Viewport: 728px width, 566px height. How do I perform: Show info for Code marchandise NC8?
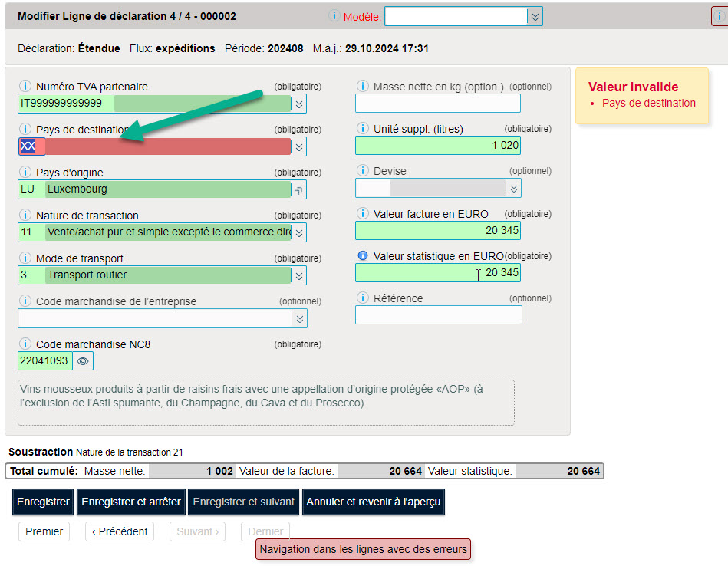click(25, 344)
